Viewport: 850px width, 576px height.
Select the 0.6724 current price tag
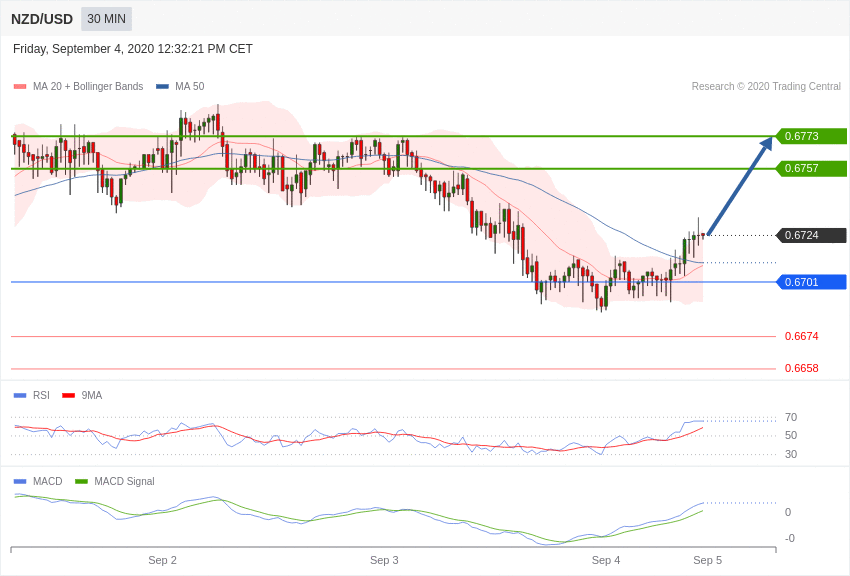(811, 235)
